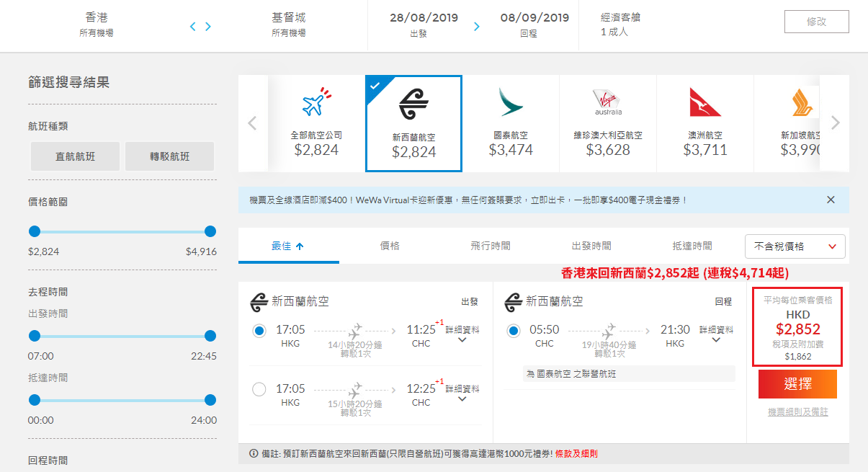868x472 pixels.
Task: Choose the Air New Zealand (新西蘭航空) carousel logo
Action: 413,106
